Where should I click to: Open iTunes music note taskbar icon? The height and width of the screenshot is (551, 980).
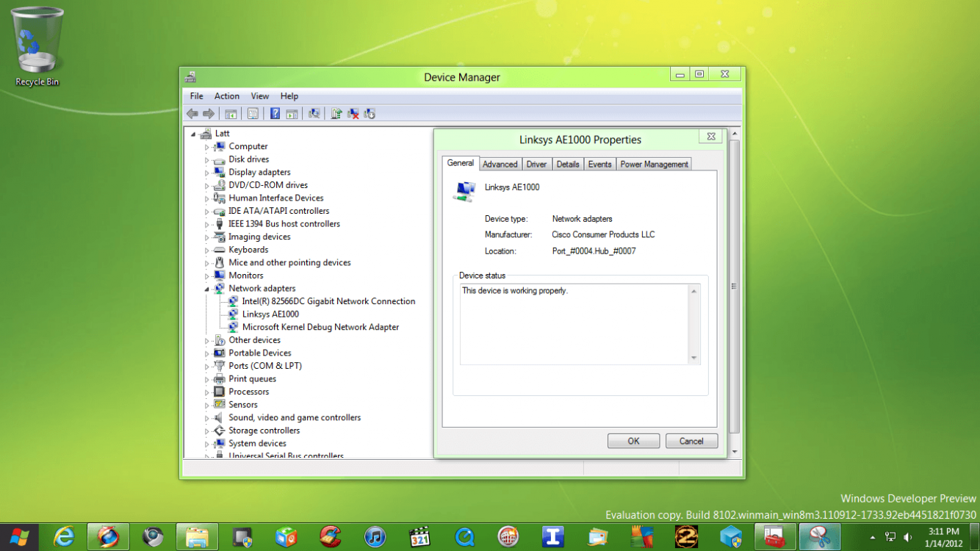tap(375, 537)
